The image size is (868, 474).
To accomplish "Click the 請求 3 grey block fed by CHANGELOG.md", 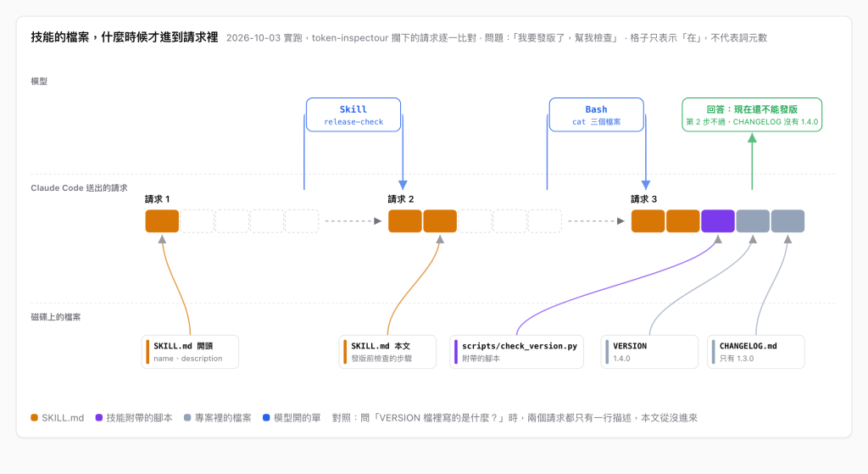I will [x=787, y=221].
